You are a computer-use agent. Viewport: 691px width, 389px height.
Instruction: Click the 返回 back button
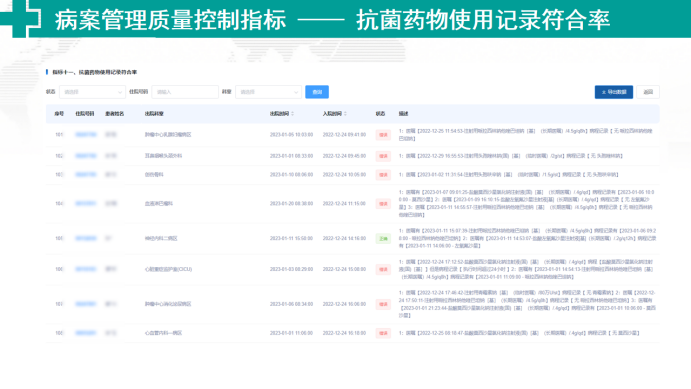[x=648, y=92]
